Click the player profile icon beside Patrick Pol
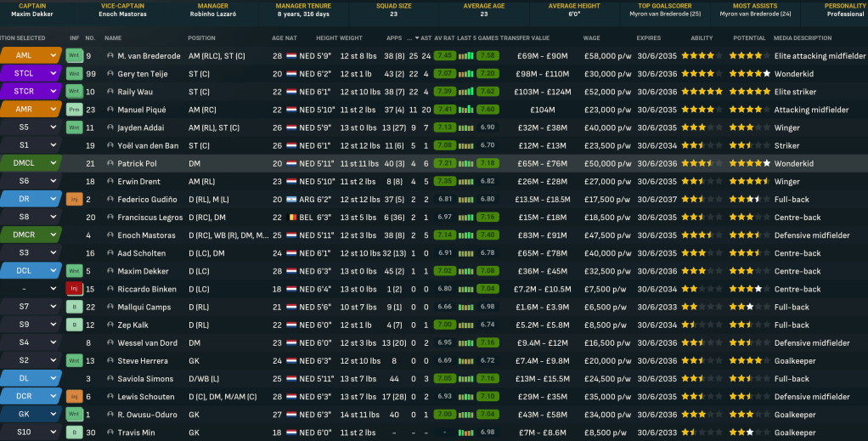868x441 pixels. click(110, 163)
